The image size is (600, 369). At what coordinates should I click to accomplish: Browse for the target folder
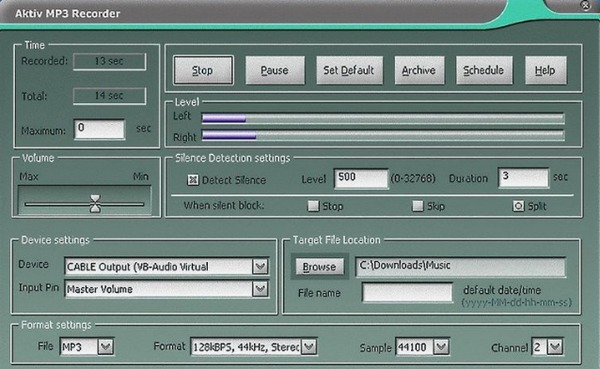click(319, 267)
